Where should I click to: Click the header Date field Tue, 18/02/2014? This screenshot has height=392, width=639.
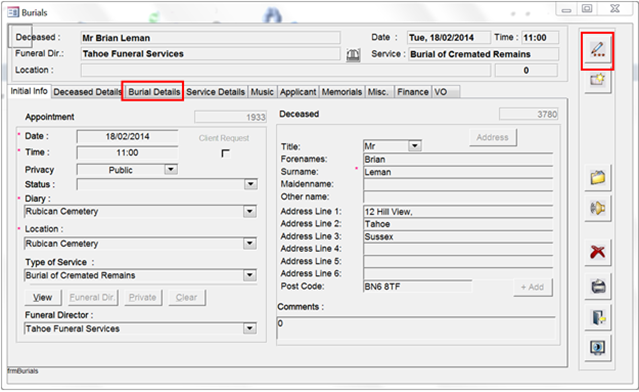[x=449, y=37]
